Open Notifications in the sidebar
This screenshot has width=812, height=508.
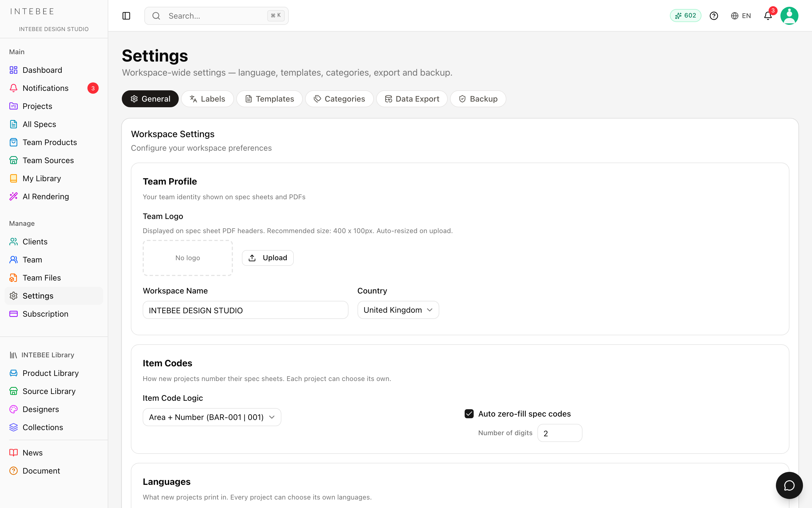[x=54, y=88]
